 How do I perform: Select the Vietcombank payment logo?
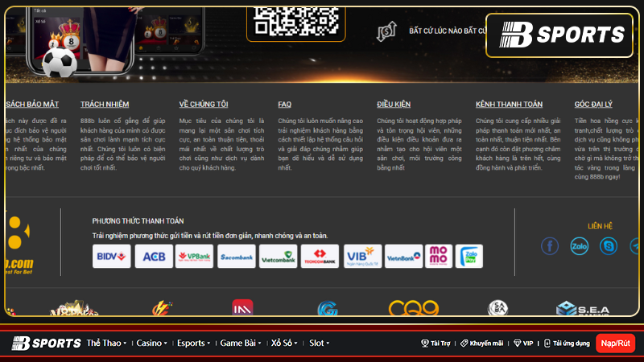278,257
